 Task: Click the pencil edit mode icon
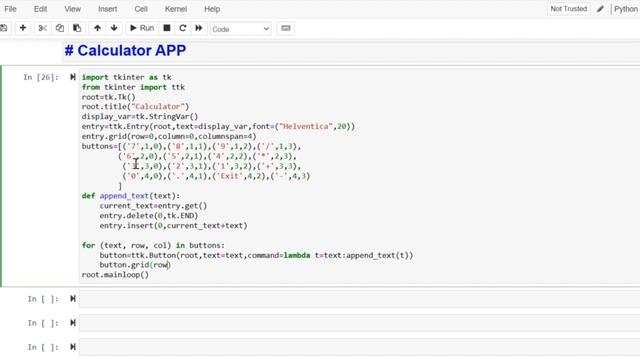click(600, 9)
